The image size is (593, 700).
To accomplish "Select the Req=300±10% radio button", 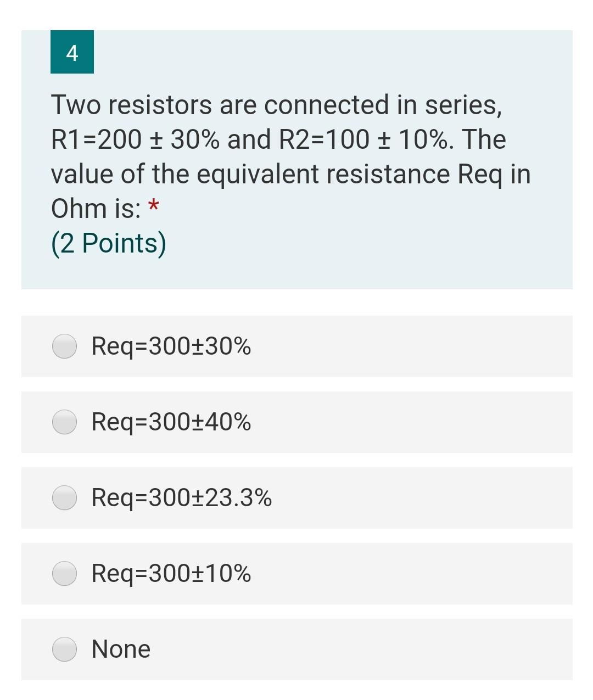I will tap(64, 574).
